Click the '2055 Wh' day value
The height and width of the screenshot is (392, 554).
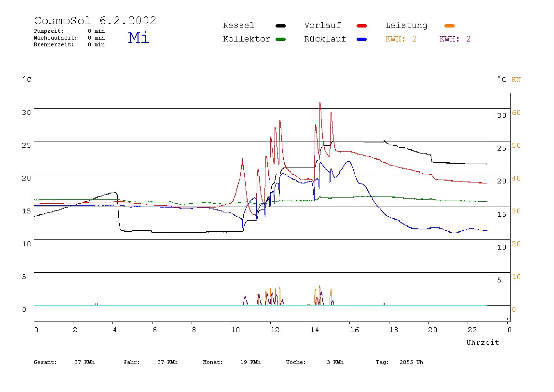coord(411,362)
